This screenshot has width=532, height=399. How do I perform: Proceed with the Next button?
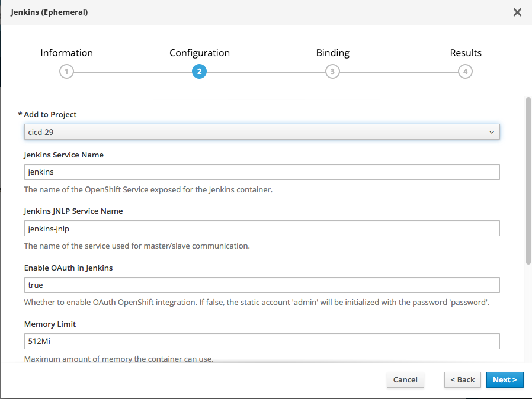pos(505,379)
